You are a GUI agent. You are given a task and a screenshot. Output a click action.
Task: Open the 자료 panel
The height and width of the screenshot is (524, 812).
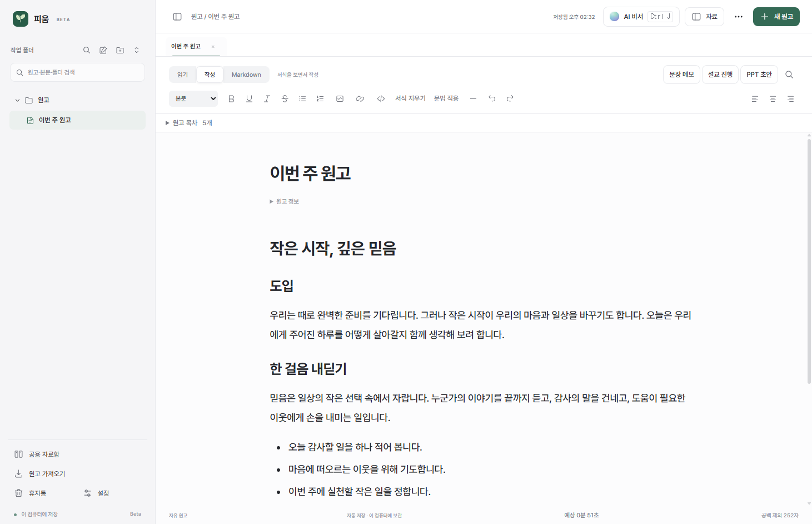coord(704,17)
